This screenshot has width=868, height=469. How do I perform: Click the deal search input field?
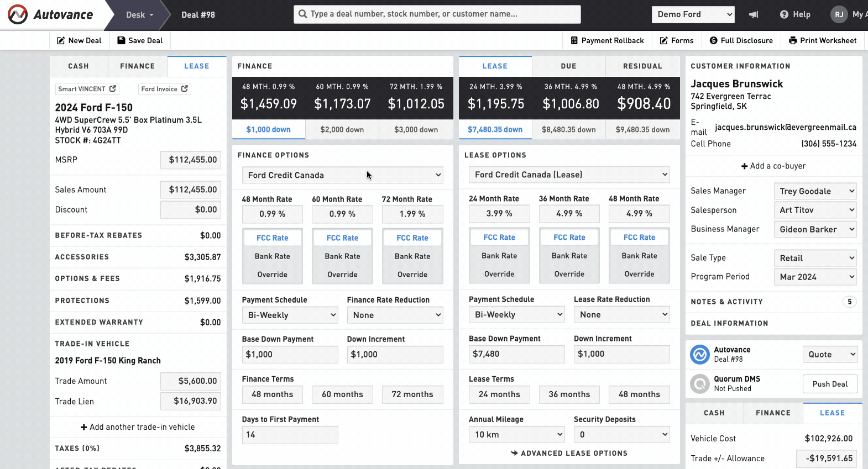(437, 14)
